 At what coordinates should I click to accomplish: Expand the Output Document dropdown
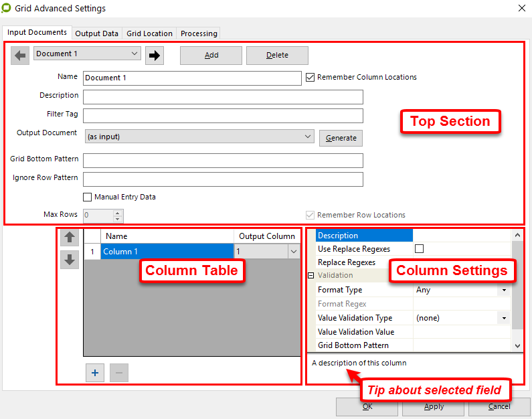(308, 137)
